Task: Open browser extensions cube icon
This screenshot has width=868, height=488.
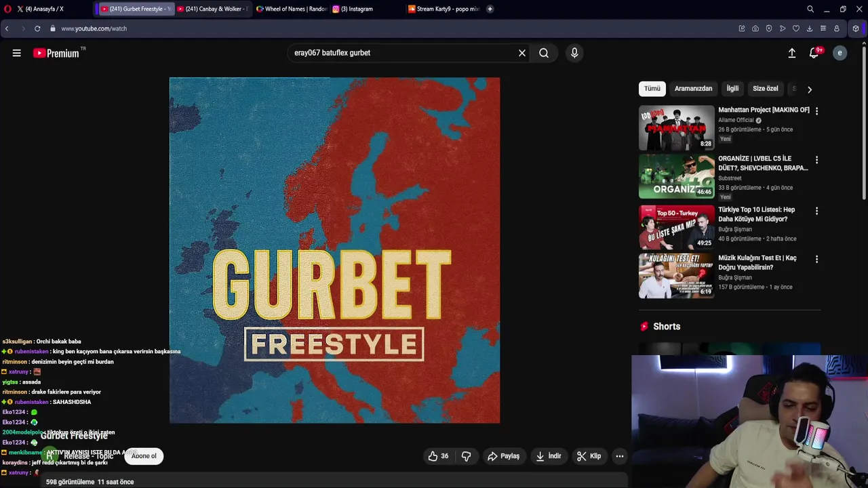Action: click(856, 28)
